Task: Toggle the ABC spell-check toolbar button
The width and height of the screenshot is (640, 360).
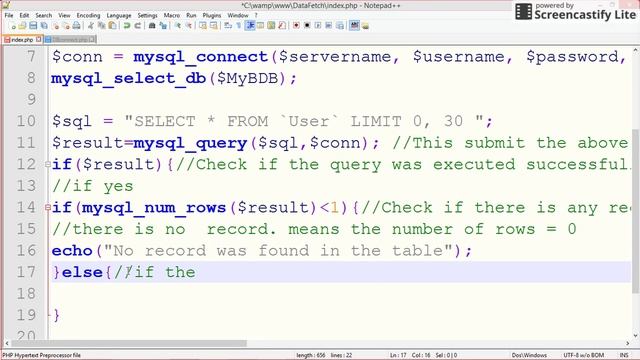Action: point(354,26)
